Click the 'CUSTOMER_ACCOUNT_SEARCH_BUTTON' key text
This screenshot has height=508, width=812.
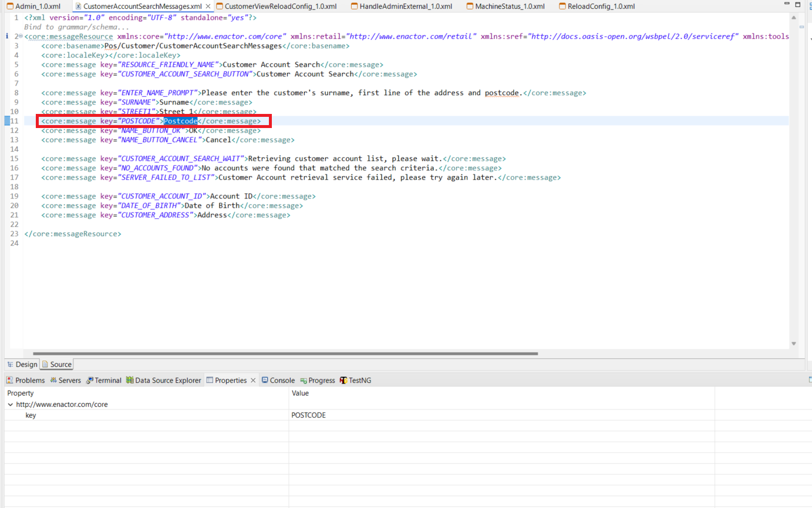pos(185,74)
